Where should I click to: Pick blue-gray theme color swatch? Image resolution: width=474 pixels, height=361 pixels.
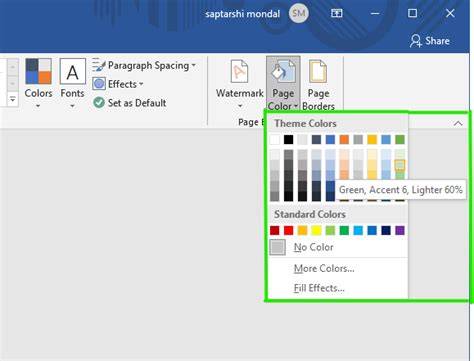point(316,139)
